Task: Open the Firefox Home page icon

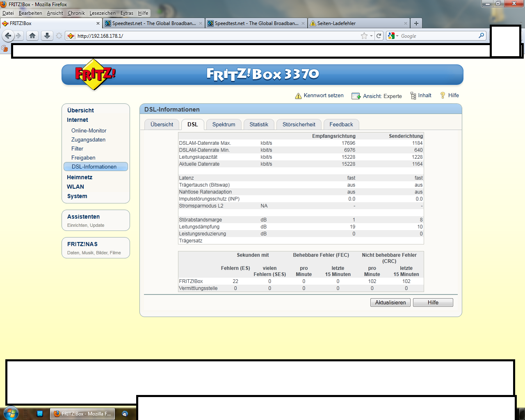Action: tap(32, 36)
